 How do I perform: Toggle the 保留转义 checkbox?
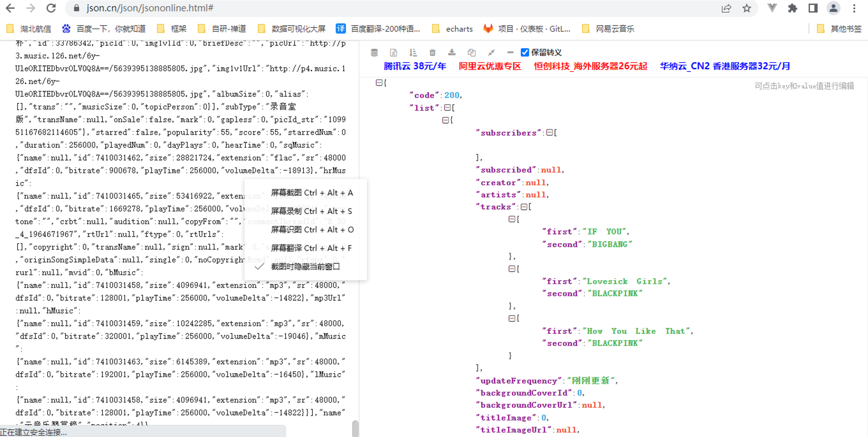525,52
